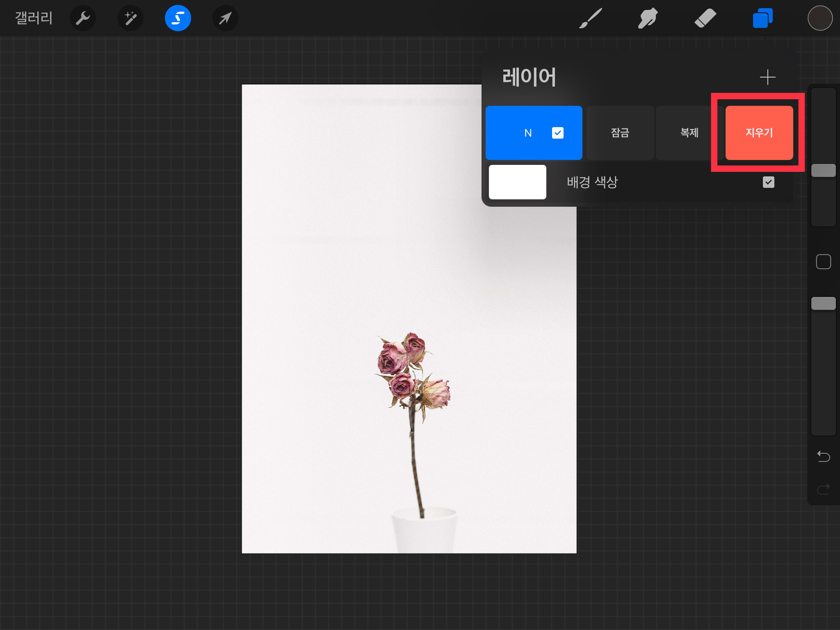Return to 갤러리
The image size is (840, 630).
[x=34, y=18]
